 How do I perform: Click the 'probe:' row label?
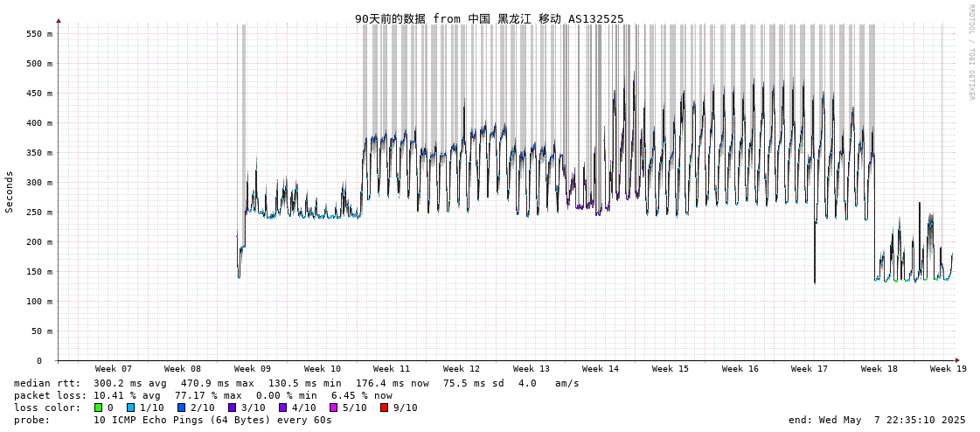coord(31,420)
